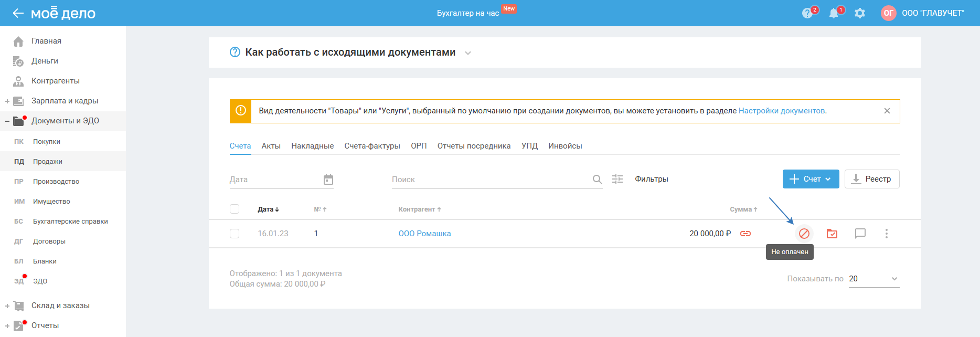Click the ОГ account avatar
The height and width of the screenshot is (337, 980).
pyautogui.click(x=889, y=13)
